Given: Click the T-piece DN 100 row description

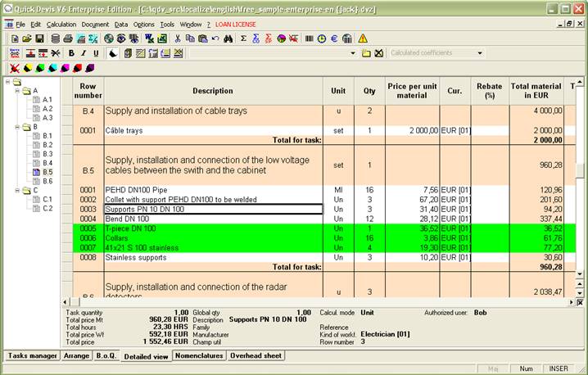Looking at the screenshot, I should pos(214,228).
